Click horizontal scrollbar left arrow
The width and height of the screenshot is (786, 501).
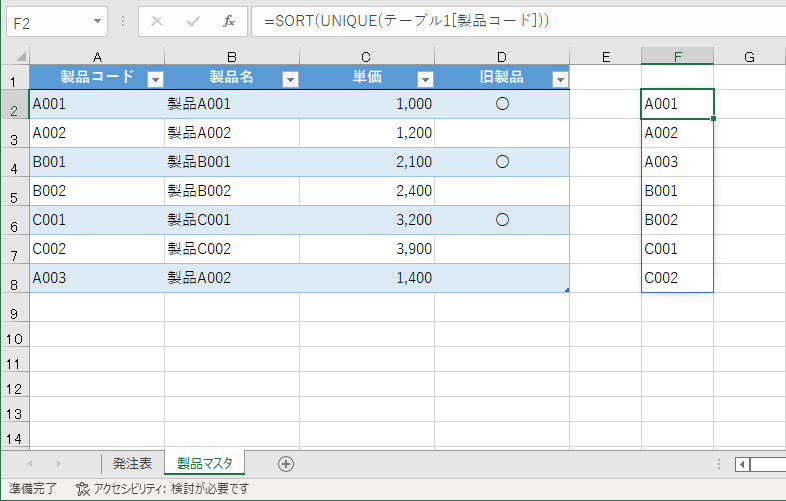coord(742,464)
